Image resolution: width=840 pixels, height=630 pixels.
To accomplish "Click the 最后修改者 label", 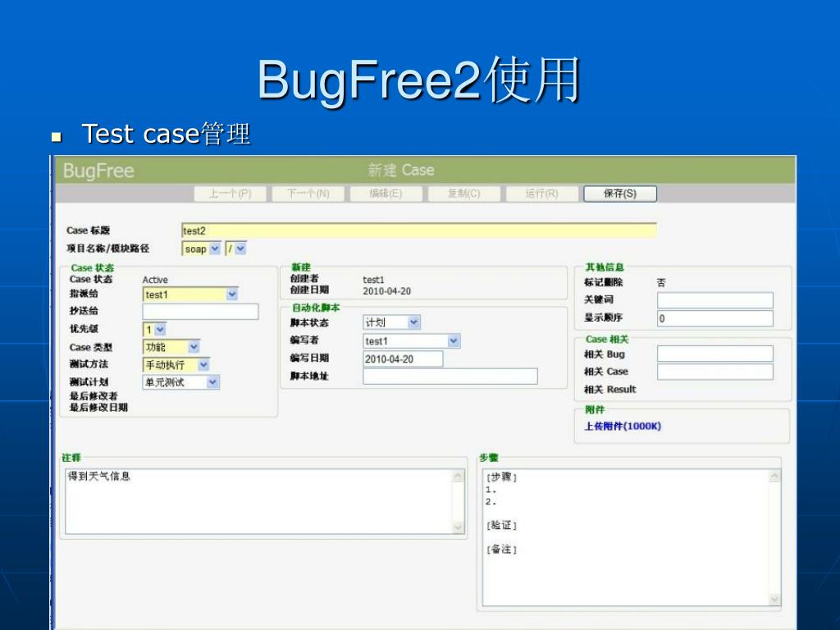I will point(94,396).
